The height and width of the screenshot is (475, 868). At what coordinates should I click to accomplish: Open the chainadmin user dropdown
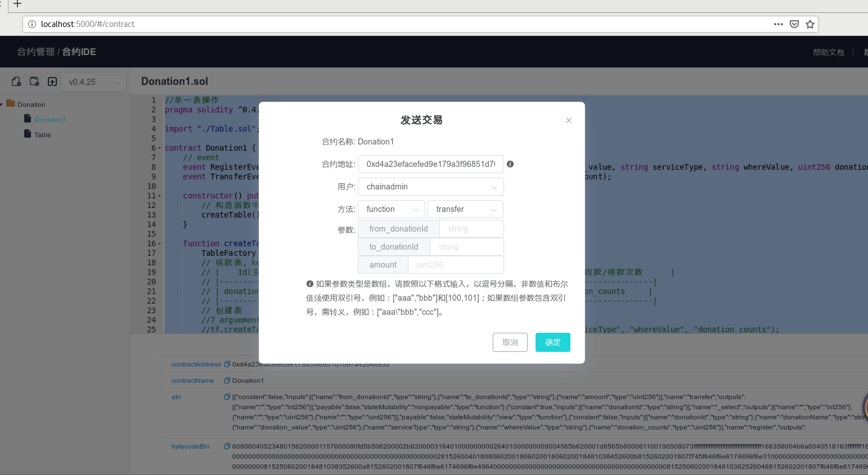(x=431, y=186)
